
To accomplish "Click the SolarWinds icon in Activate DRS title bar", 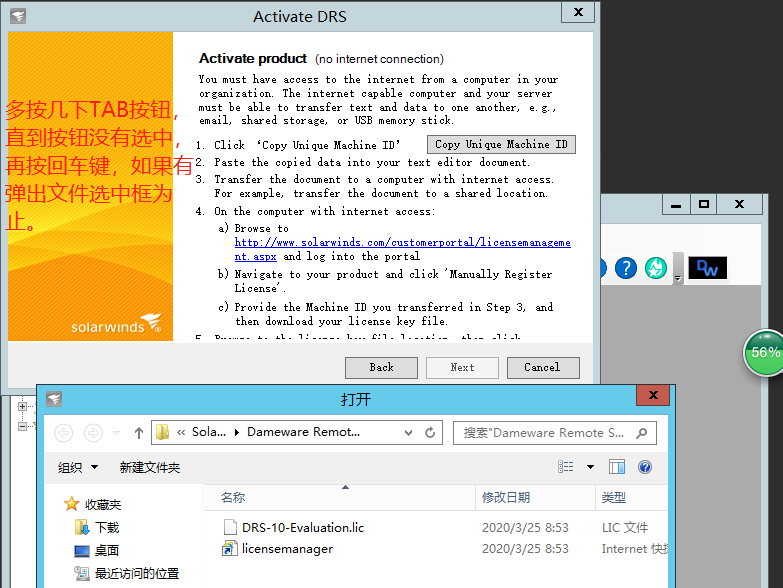I will click(x=18, y=15).
